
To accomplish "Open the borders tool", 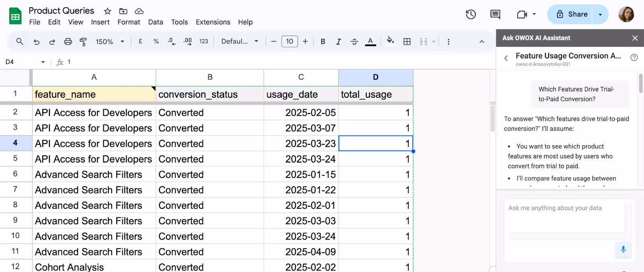I will coord(407,41).
